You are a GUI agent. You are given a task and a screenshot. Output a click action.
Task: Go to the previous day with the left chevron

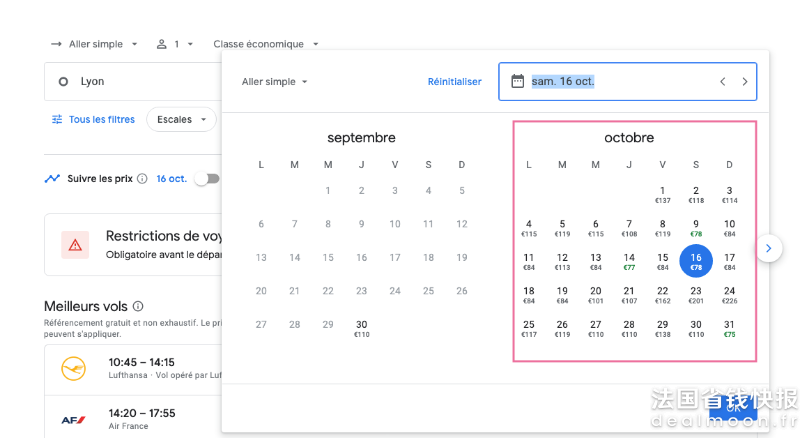722,82
